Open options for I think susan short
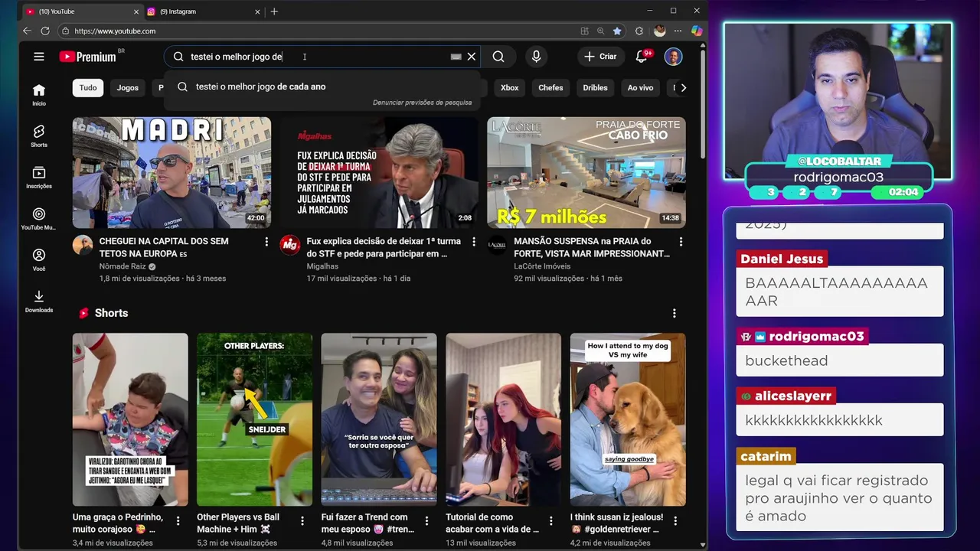The height and width of the screenshot is (551, 980). point(675,521)
